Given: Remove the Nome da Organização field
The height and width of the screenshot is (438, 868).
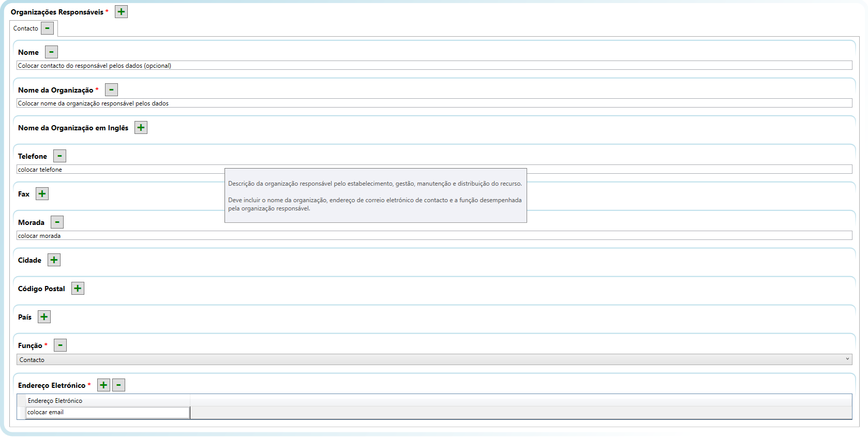Looking at the screenshot, I should click(x=111, y=90).
